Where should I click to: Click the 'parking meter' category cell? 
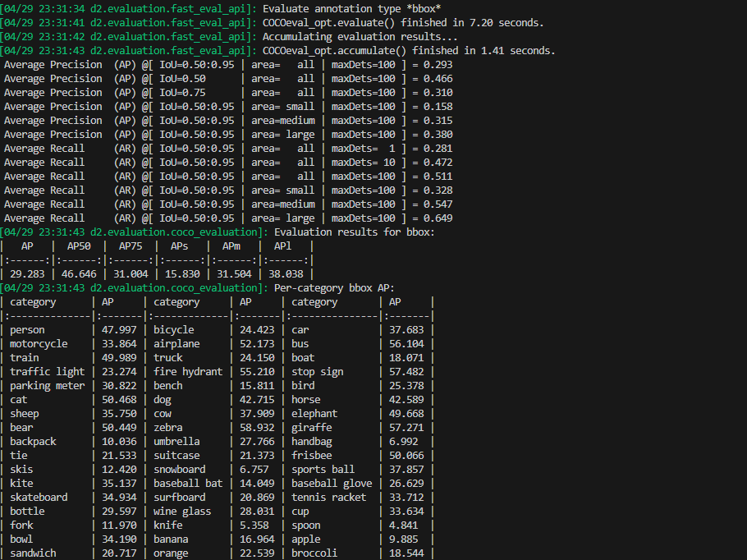coord(47,386)
